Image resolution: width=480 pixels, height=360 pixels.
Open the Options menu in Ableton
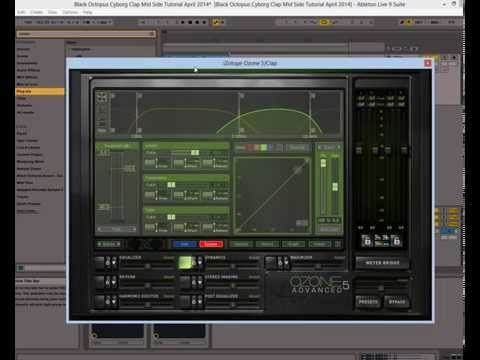point(70,12)
